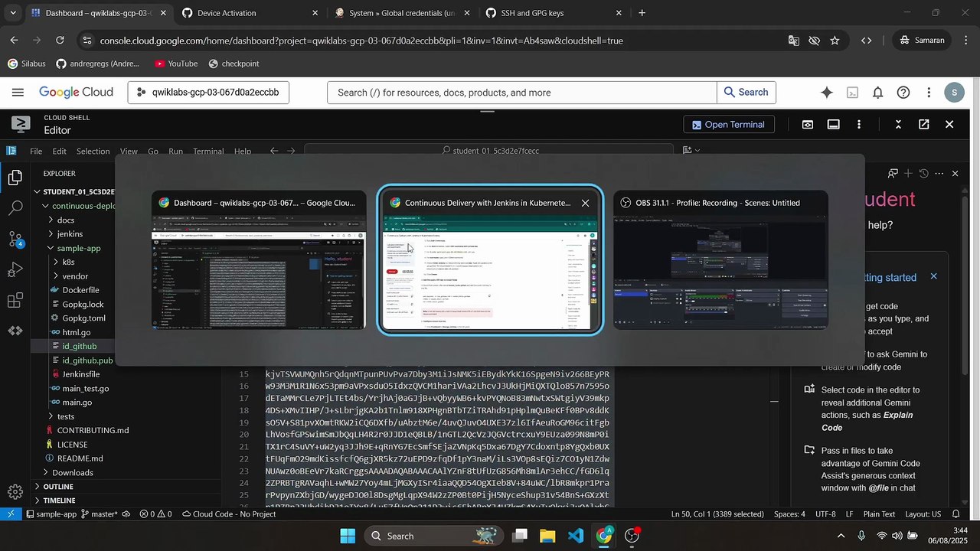The width and height of the screenshot is (980, 551).
Task: Show hidden system tray icons chevron
Action: pos(841,536)
